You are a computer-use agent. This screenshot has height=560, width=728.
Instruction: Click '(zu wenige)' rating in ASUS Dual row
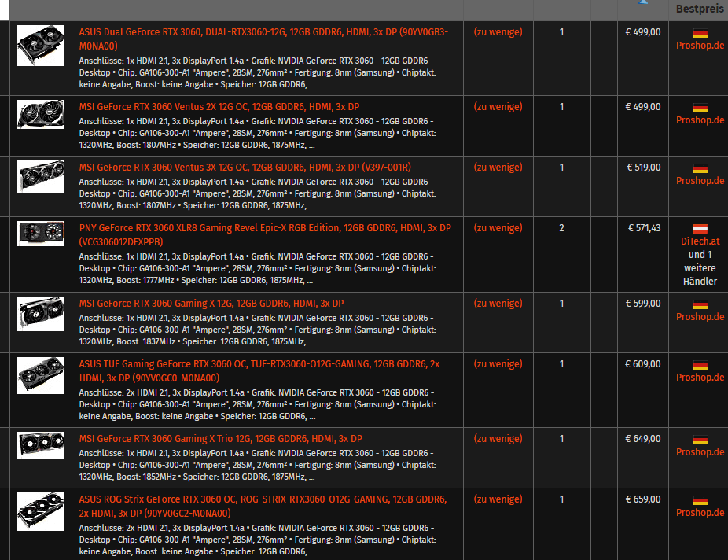coord(498,32)
